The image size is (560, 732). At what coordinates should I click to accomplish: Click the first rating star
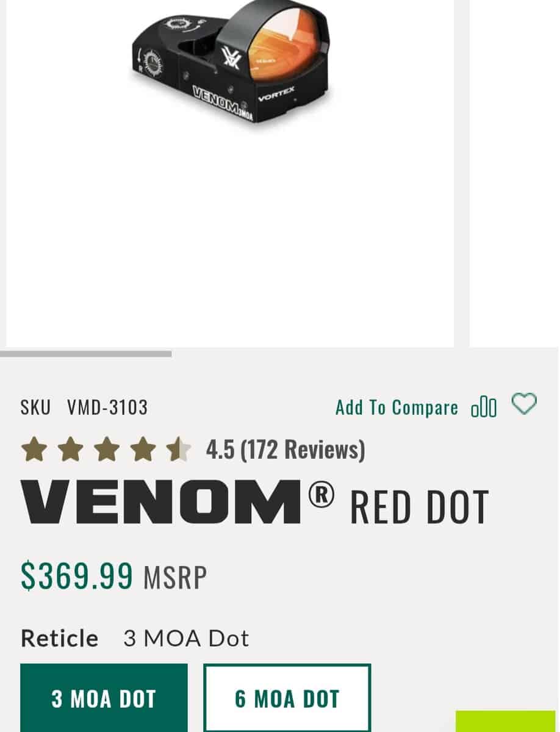tap(34, 450)
